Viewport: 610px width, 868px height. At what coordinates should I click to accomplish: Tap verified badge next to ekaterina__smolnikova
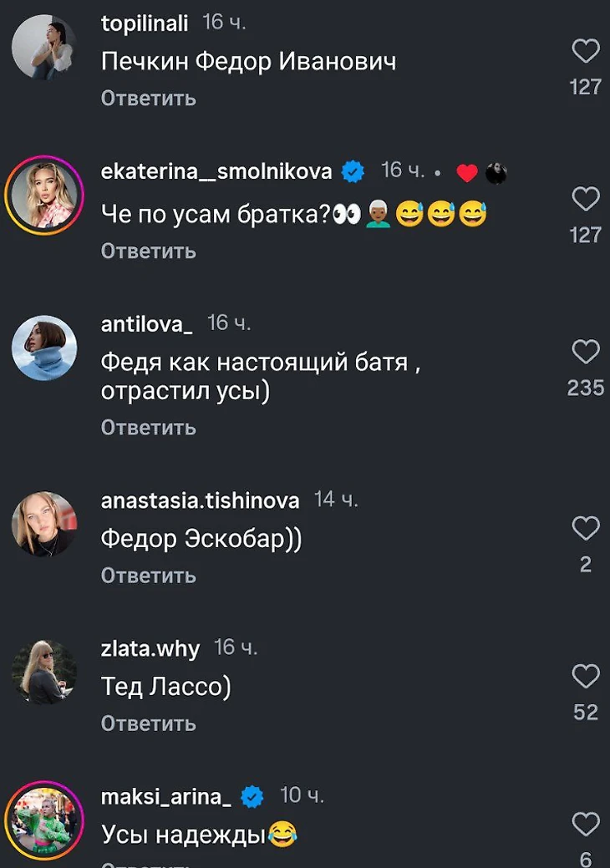click(353, 172)
